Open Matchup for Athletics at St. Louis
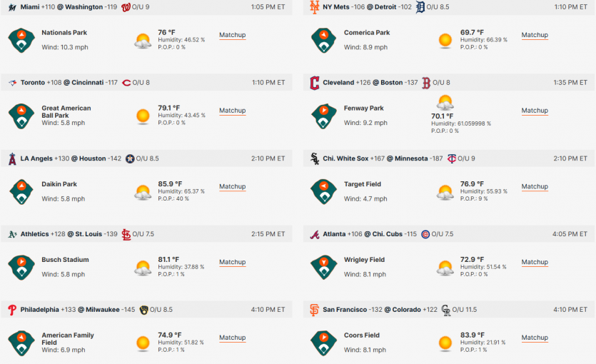The height and width of the screenshot is (364, 596). pos(232,262)
